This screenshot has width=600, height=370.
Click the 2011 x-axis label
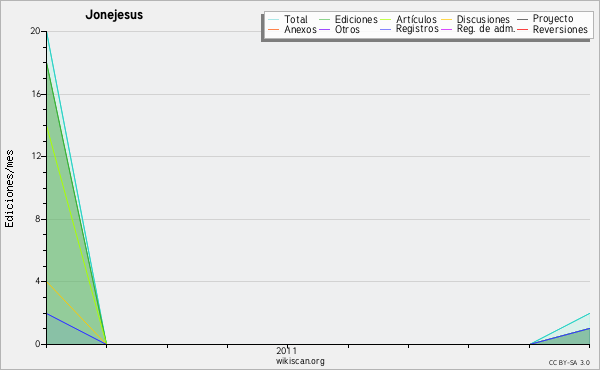[286, 350]
